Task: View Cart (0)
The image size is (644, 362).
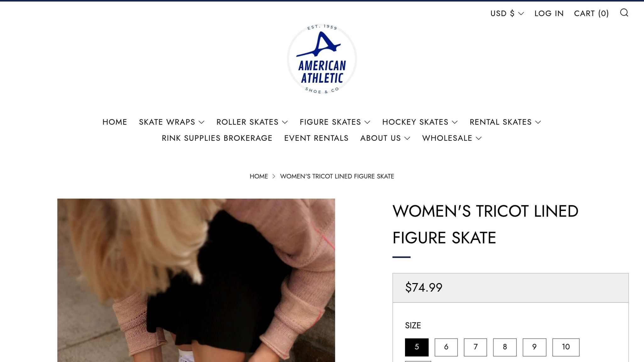Action: click(x=591, y=14)
